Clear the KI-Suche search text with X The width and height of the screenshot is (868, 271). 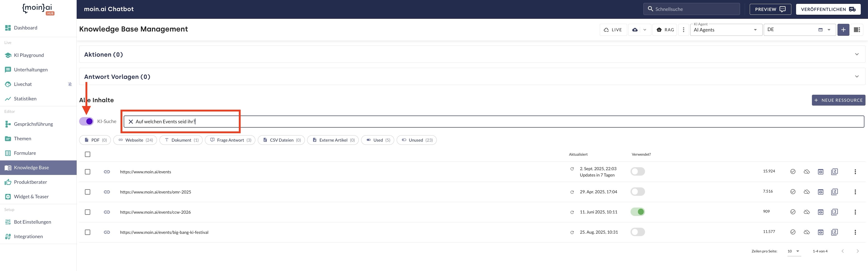point(131,121)
